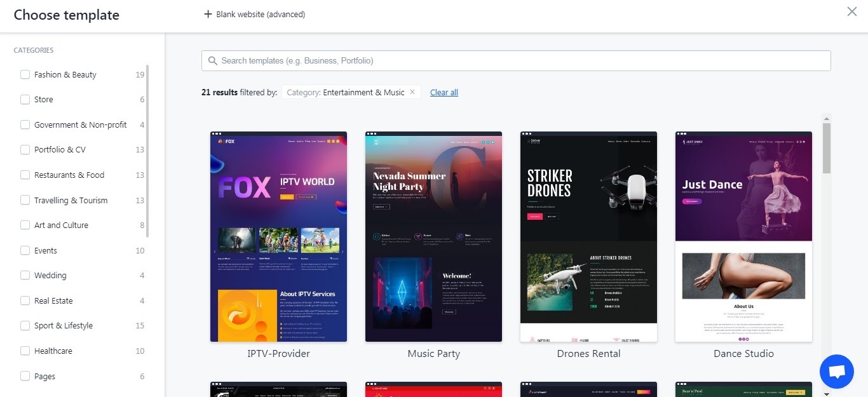Viewport: 868px width, 397px height.
Task: Open the Music Party template thumbnail
Action: click(x=433, y=236)
